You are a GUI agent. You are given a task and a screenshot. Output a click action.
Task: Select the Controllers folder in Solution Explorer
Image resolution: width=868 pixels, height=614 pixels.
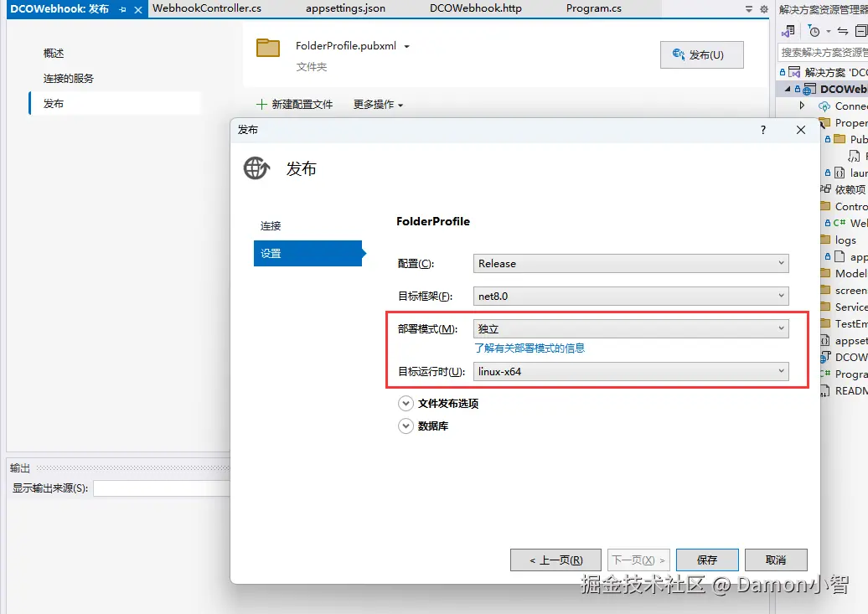click(844, 206)
